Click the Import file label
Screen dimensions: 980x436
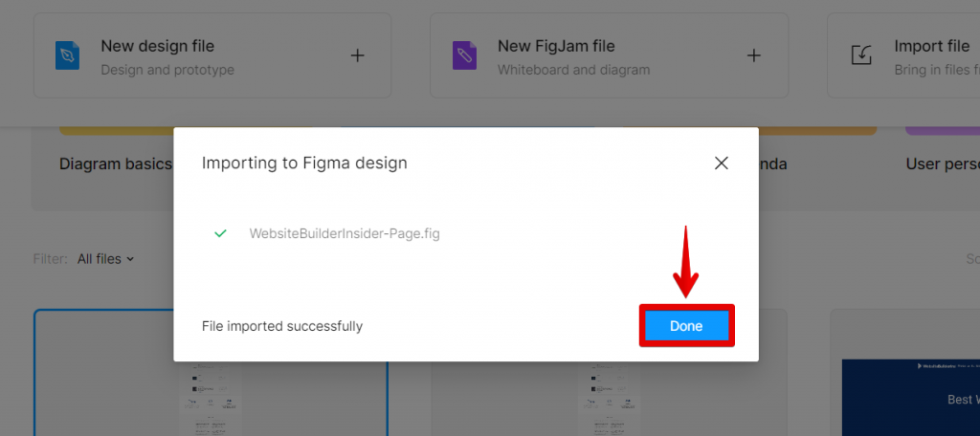coord(931,46)
